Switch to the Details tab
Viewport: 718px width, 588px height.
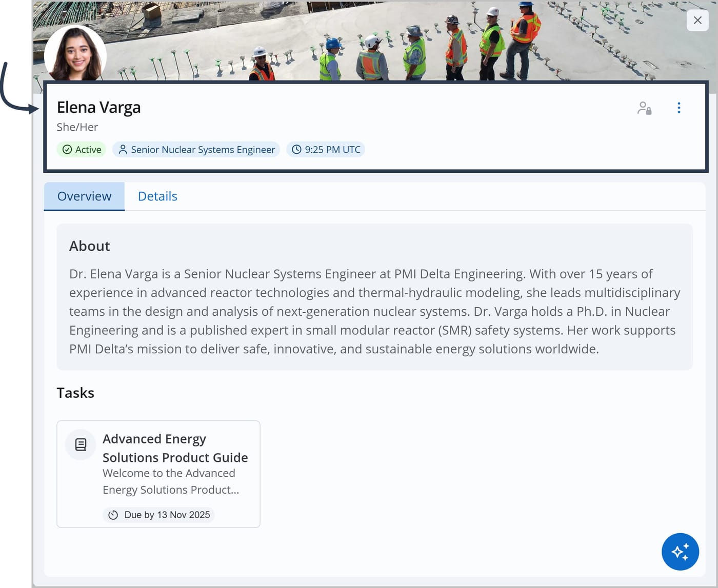[157, 196]
